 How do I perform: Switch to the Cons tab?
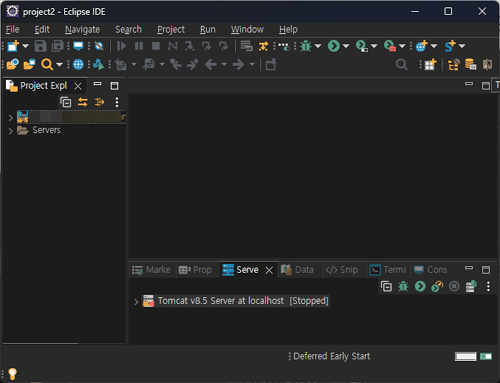point(430,270)
